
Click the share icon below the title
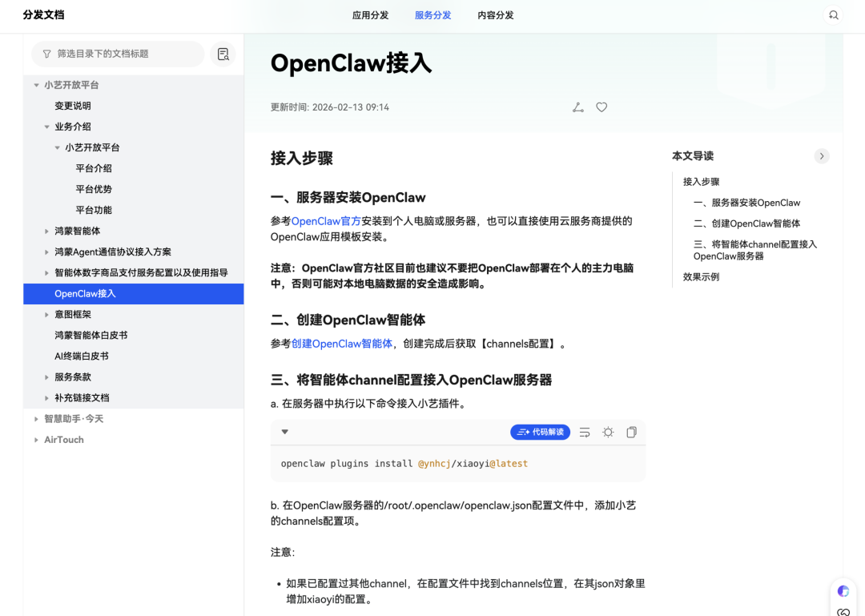pyautogui.click(x=577, y=107)
